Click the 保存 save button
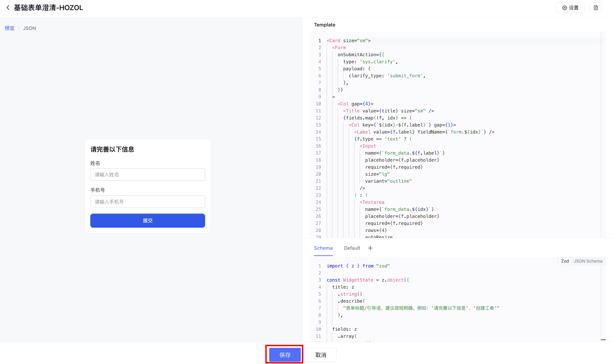The height and width of the screenshot is (364, 612). pos(284,354)
